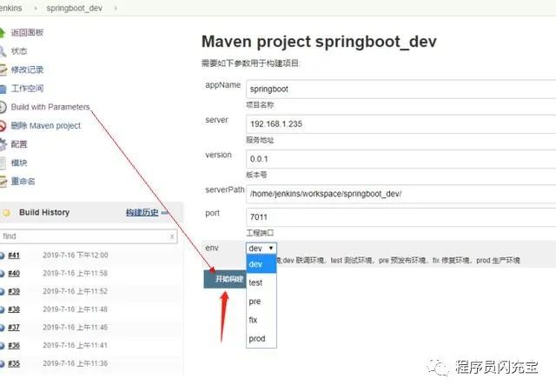
Task: Select prod in the env list
Action: click(x=261, y=339)
